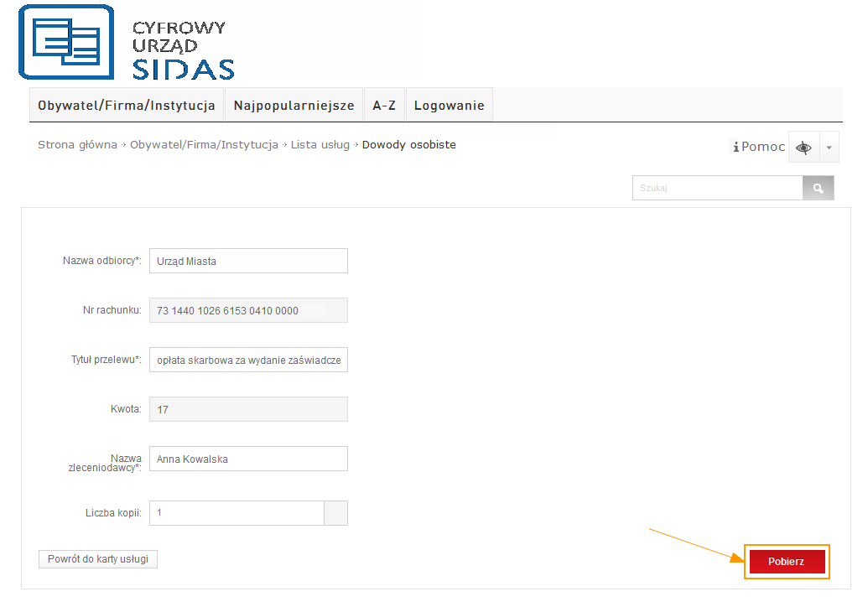Viewport: 868px width, 607px height.
Task: Click the Cyfrowy Urząd SIDAS logo
Action: (126, 44)
